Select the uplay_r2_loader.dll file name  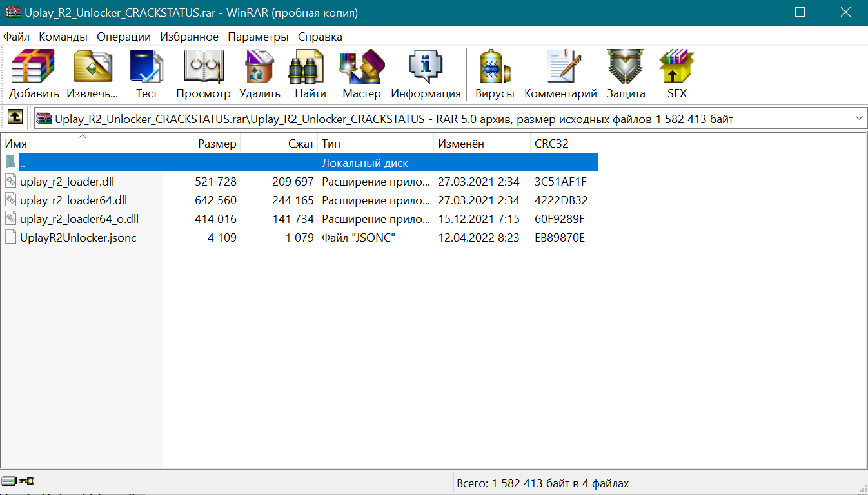pyautogui.click(x=67, y=182)
